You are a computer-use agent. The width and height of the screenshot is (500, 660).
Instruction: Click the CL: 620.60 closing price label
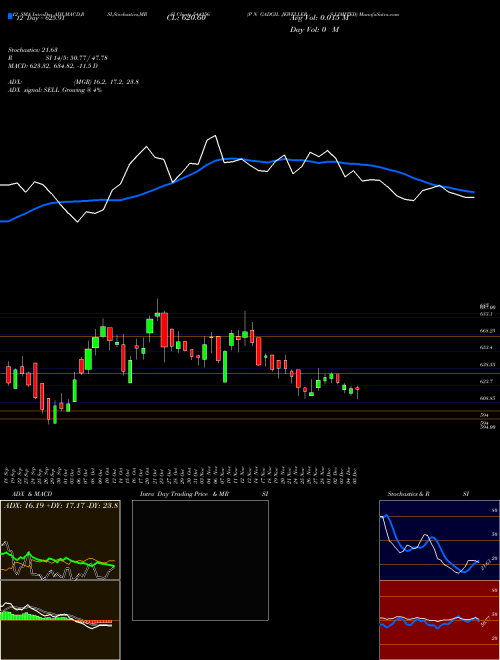[188, 18]
